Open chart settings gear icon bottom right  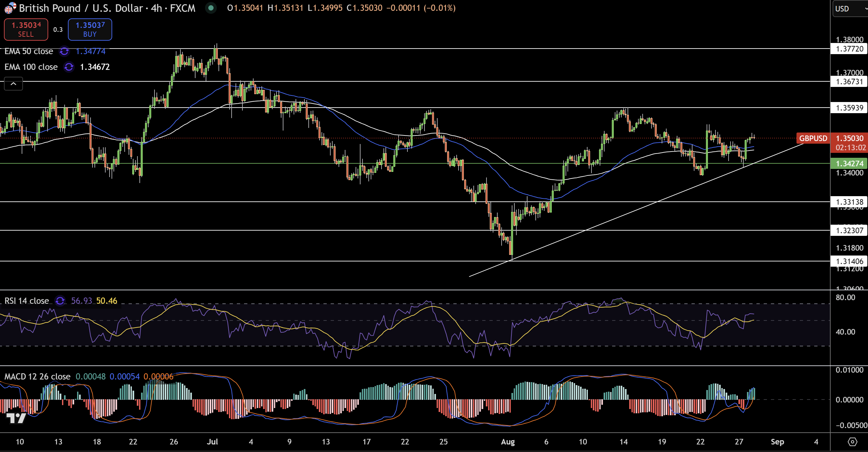coord(852,442)
